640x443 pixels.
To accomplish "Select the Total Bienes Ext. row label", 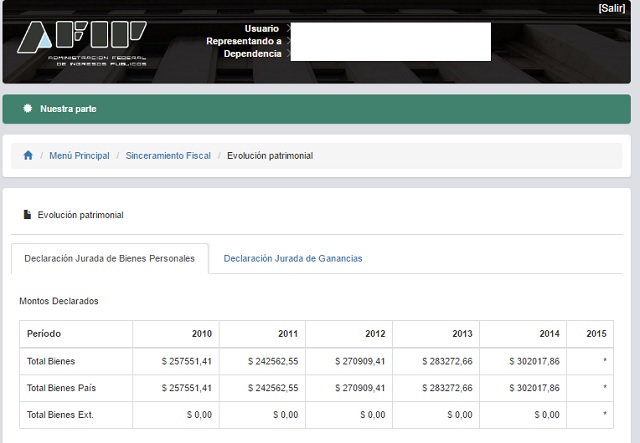I will tap(60, 414).
